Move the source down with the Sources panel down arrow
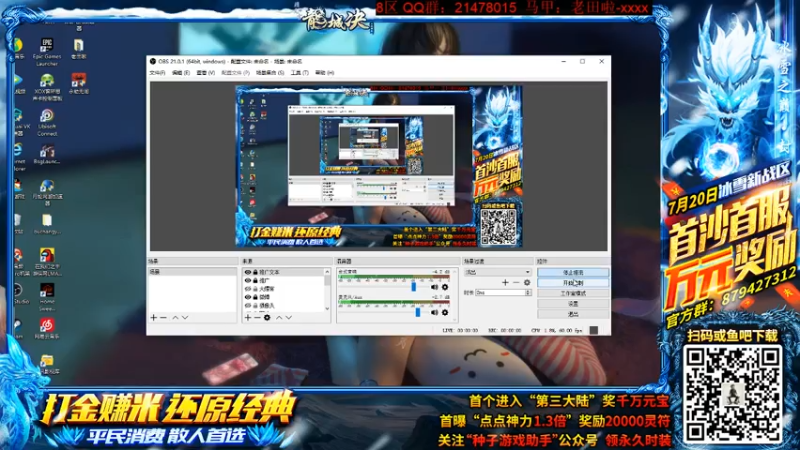This screenshot has height=450, width=800. click(x=289, y=317)
